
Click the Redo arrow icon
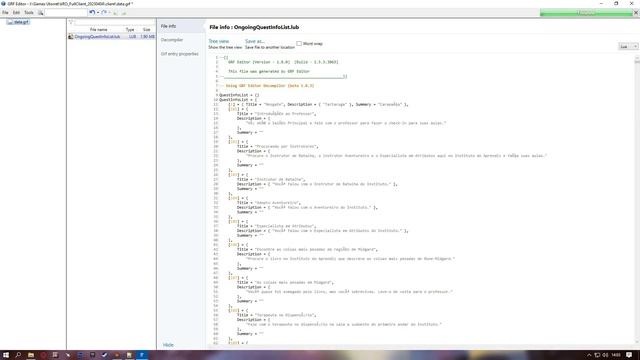tap(104, 13)
